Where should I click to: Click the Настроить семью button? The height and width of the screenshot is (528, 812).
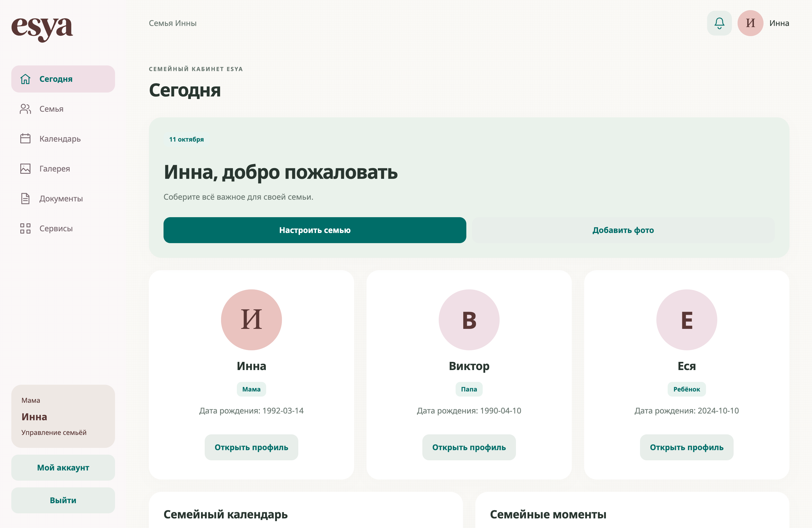(x=315, y=230)
